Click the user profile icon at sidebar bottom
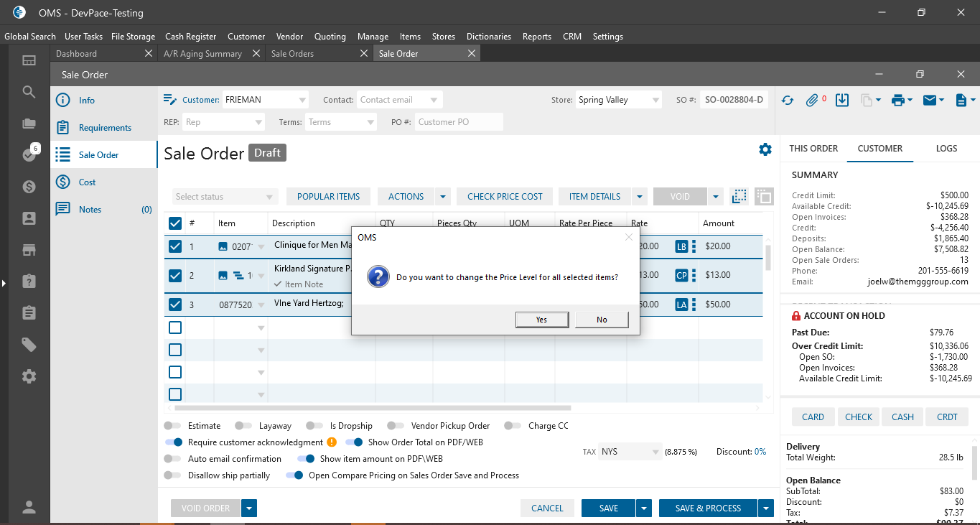980x525 pixels. (x=29, y=507)
